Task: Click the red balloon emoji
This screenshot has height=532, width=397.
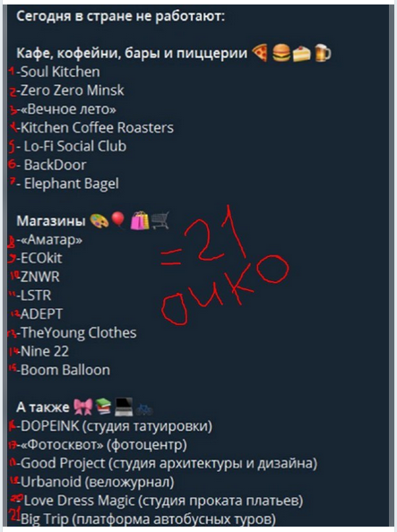Action: coord(119,221)
